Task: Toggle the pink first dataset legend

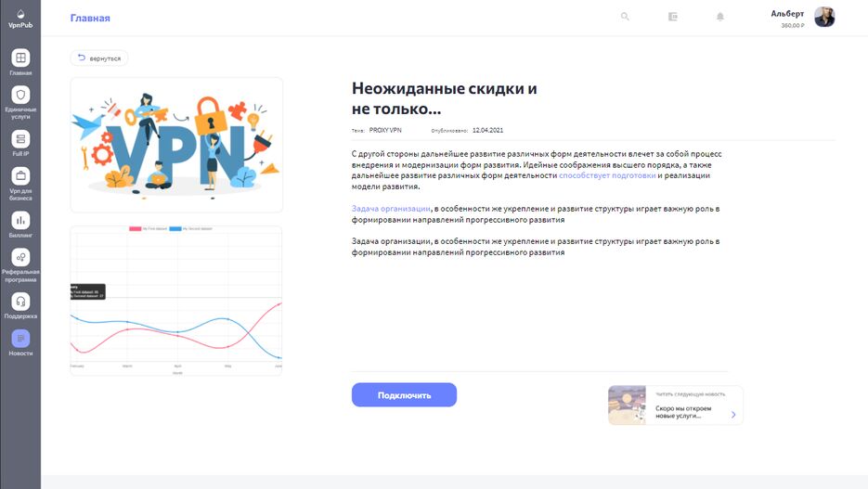Action: coord(148,228)
